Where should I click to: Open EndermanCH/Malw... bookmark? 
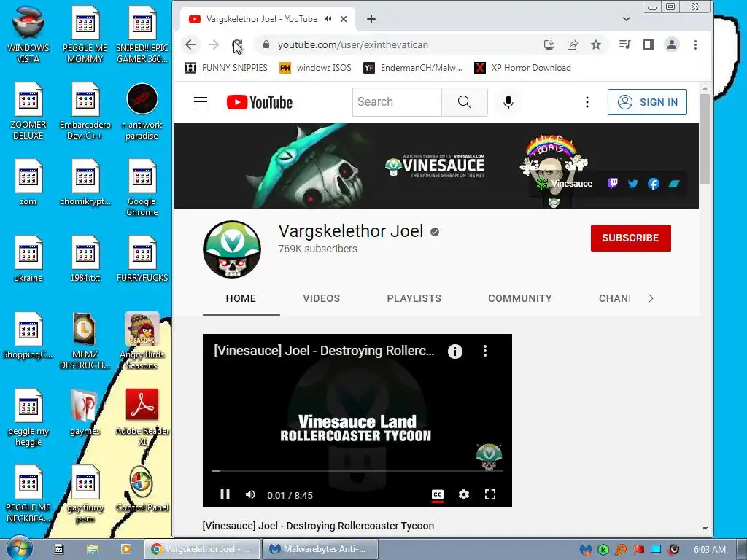[413, 68]
